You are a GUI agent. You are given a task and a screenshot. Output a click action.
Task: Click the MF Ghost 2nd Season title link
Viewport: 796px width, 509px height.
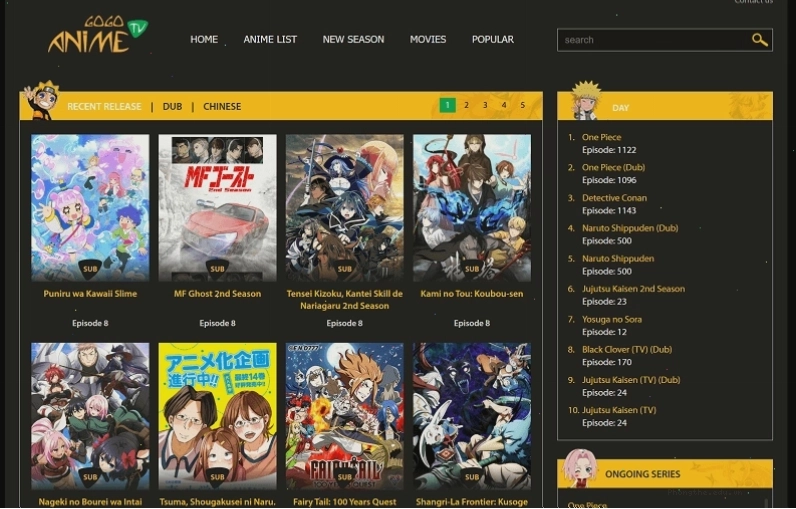[x=217, y=294]
